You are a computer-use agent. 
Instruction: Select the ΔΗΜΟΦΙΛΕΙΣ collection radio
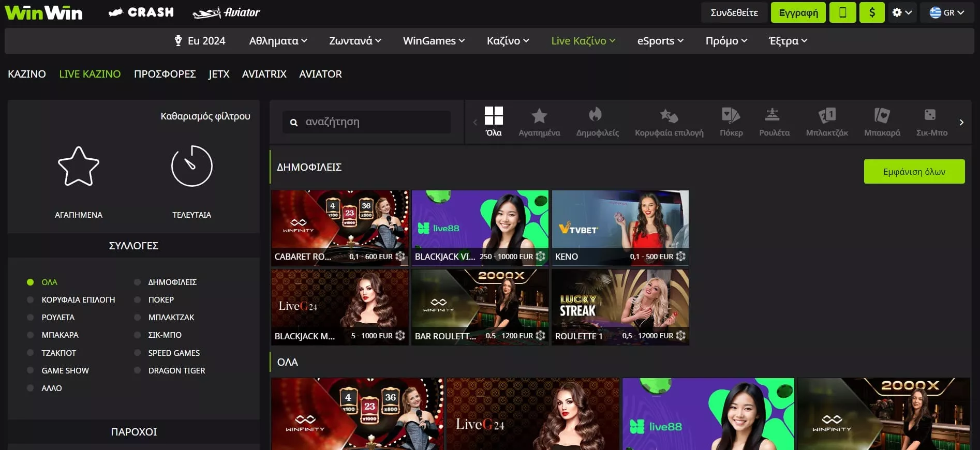(138, 282)
